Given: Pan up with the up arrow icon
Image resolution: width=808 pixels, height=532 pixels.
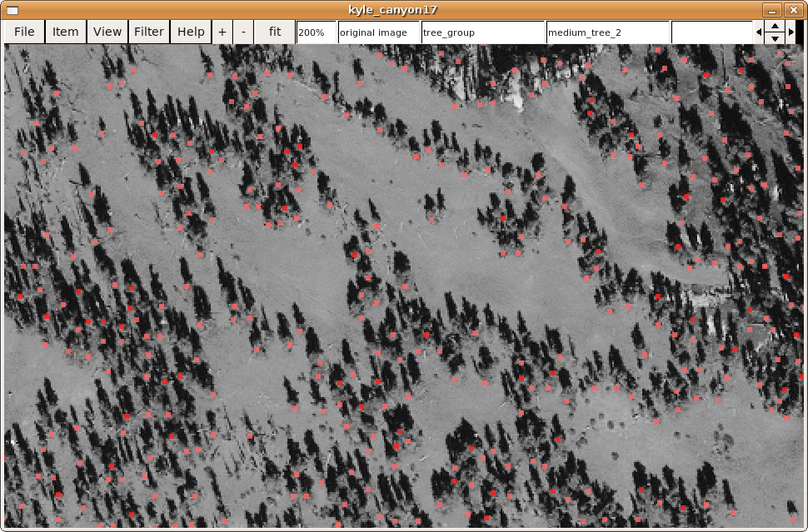Looking at the screenshot, I should (x=775, y=27).
